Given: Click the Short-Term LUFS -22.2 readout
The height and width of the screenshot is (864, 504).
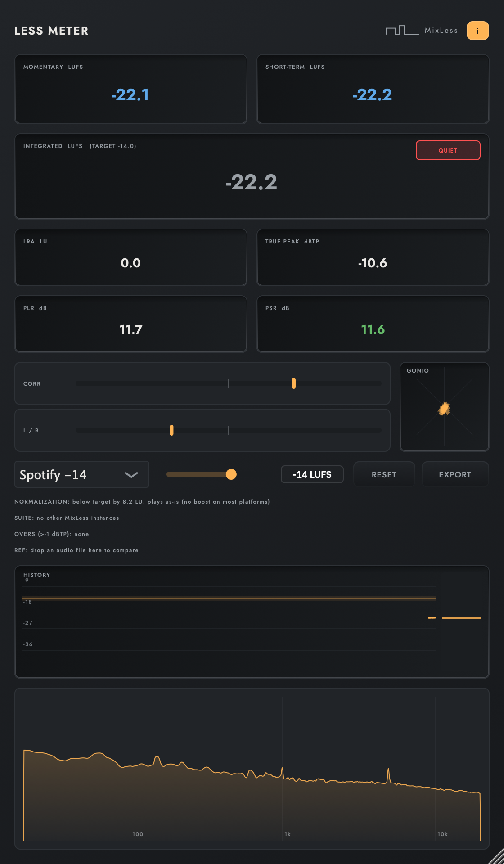Looking at the screenshot, I should tap(373, 95).
